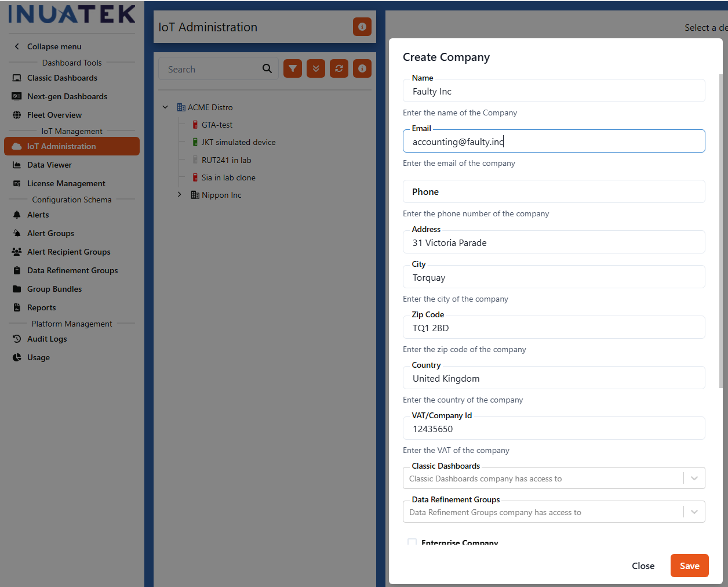
Task: Open the Classic Dashboards access dropdown
Action: 694,478
